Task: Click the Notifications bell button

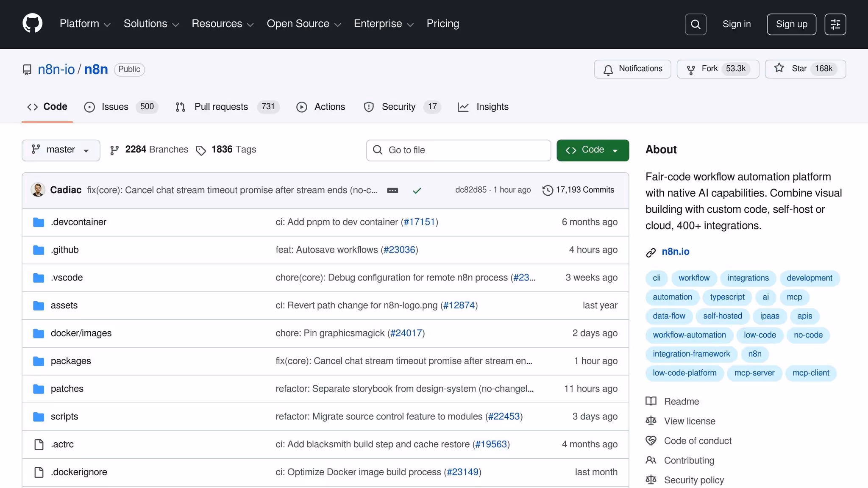Action: point(632,69)
